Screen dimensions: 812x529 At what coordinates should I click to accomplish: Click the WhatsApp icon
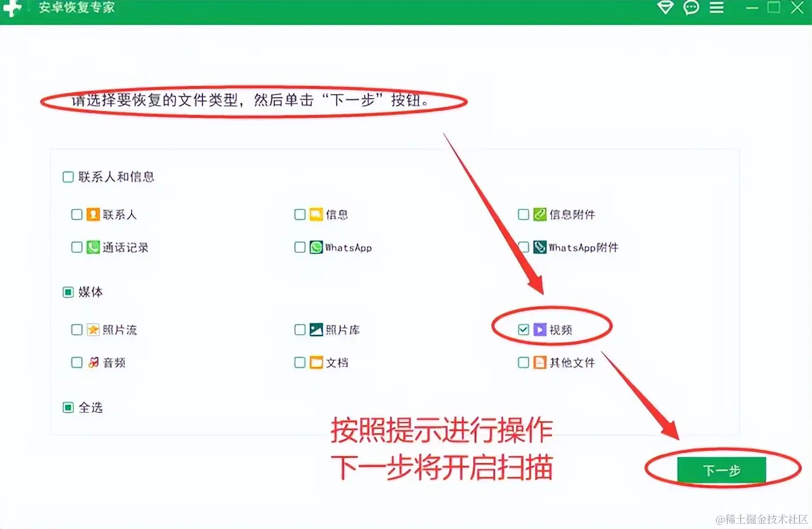coord(316,248)
